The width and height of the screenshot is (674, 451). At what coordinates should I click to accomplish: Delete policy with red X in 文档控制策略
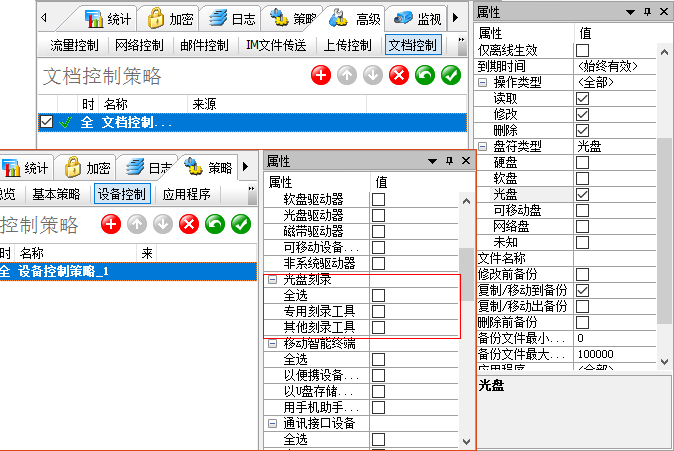(x=399, y=76)
